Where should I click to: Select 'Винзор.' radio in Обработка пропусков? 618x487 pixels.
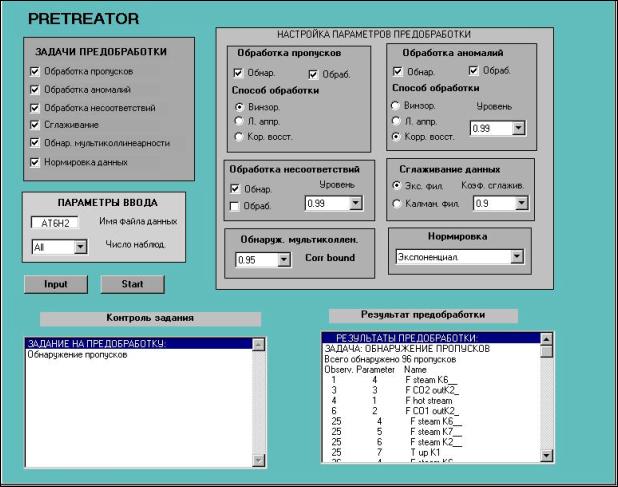(239, 107)
